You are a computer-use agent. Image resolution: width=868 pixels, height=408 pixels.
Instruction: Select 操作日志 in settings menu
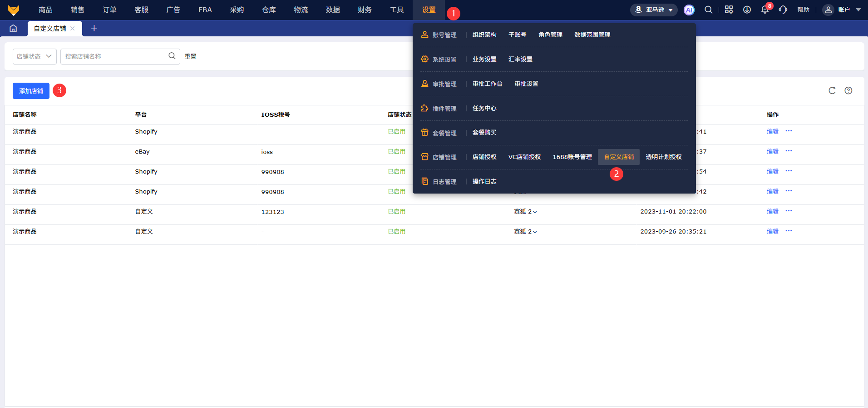tap(484, 181)
